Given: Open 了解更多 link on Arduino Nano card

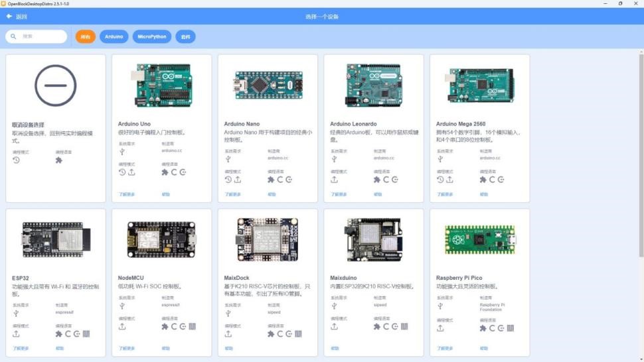Looking at the screenshot, I should coord(232,194).
